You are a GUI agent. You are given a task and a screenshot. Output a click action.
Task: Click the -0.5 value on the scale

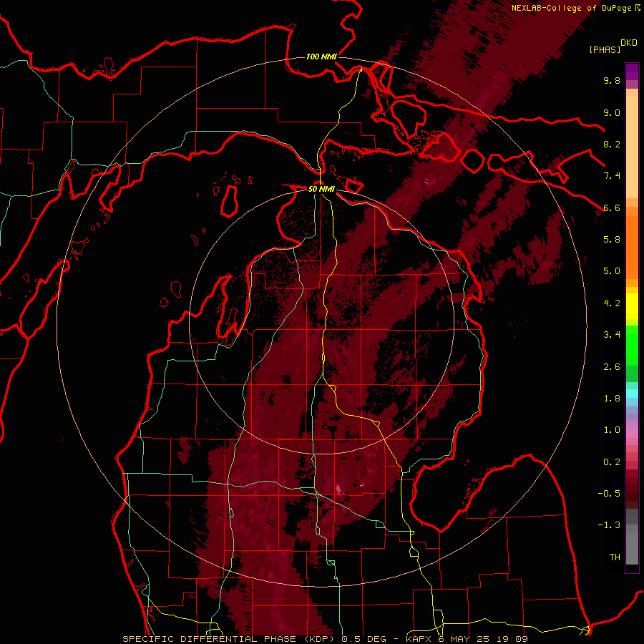(609, 494)
